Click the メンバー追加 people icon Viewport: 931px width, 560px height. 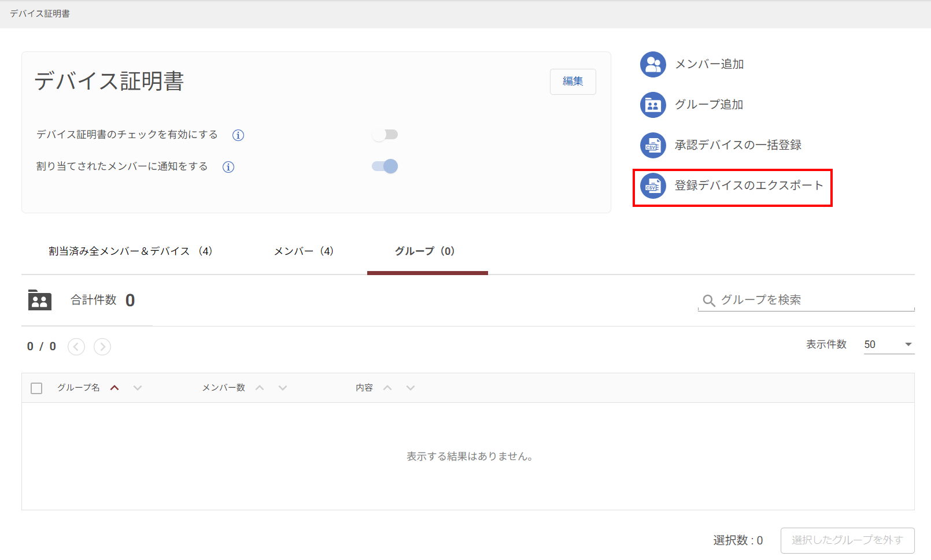[653, 65]
